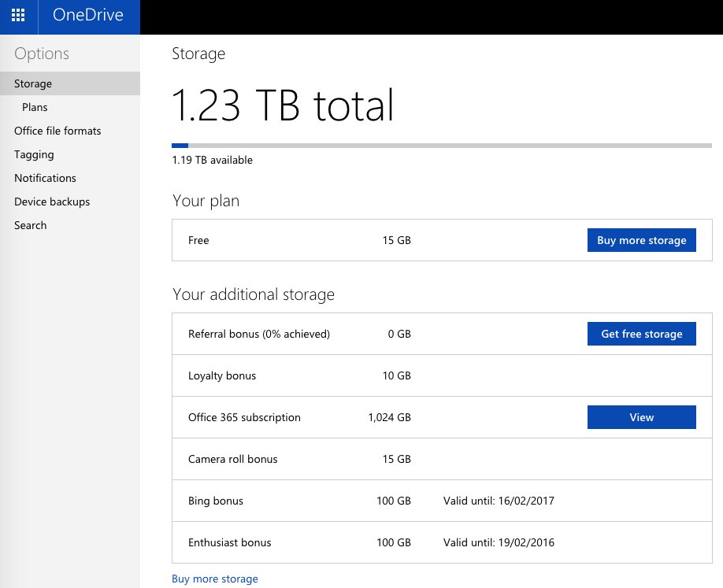This screenshot has width=723, height=588.
Task: Click the Enthusiast bonus row label
Action: click(x=230, y=542)
